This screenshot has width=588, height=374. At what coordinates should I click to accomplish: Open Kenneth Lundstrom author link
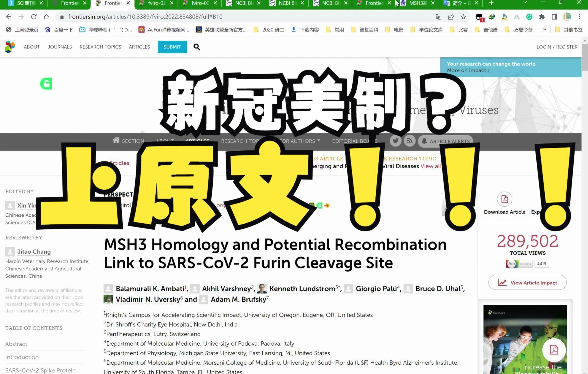coord(302,289)
